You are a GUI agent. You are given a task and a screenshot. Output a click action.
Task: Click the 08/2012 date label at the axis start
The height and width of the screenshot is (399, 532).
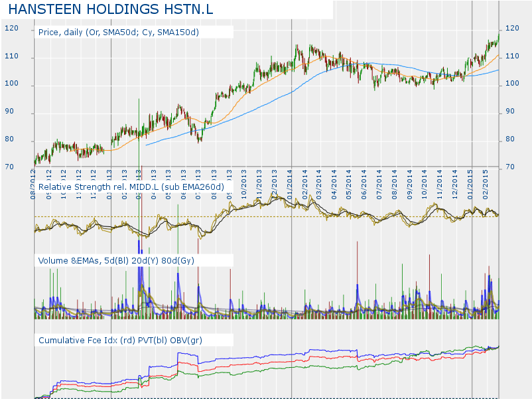coord(33,181)
